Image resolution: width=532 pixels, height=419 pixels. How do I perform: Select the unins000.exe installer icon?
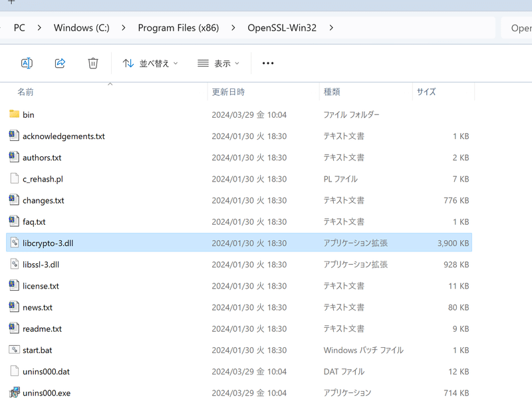click(x=14, y=392)
